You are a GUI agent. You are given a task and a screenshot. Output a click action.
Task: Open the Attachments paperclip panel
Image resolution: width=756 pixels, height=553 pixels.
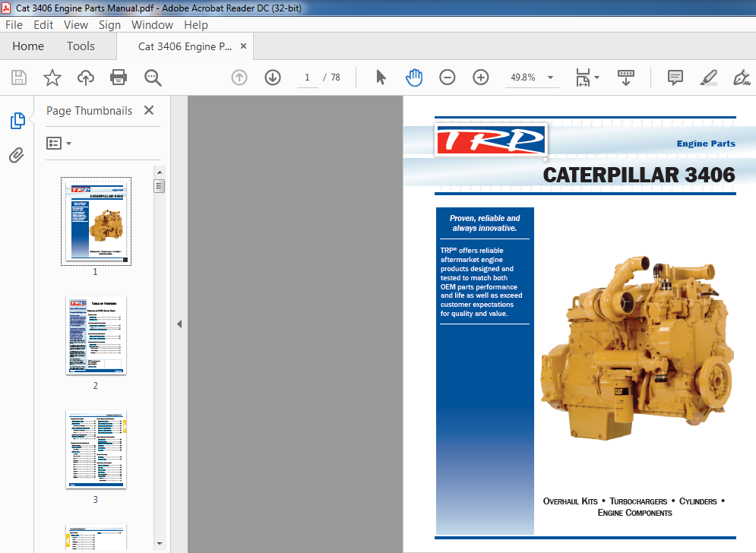point(17,155)
